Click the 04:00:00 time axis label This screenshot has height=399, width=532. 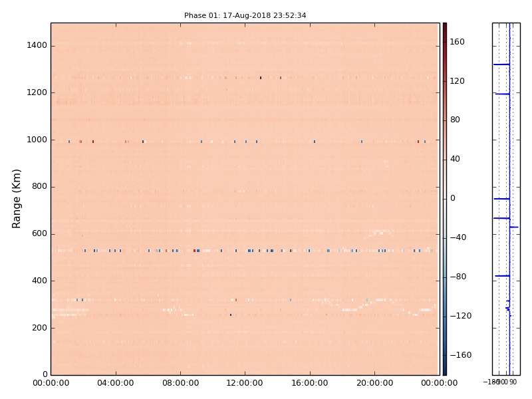116,383
